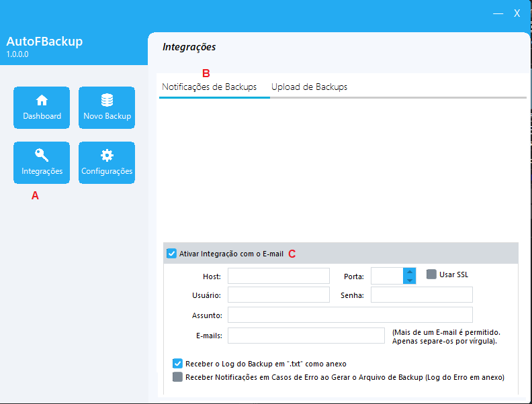
Task: Click the Senha password field
Action: coord(422,295)
